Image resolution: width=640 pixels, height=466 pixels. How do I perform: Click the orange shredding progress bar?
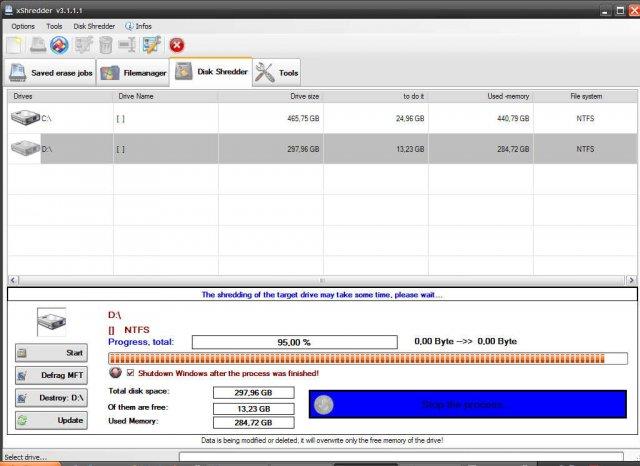pos(368,359)
